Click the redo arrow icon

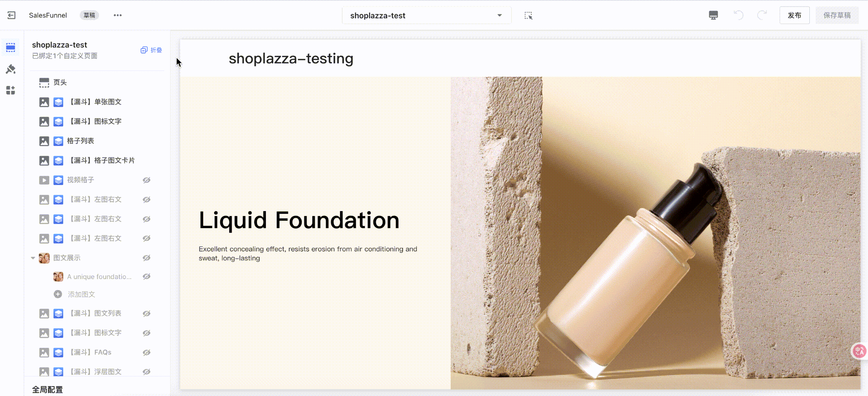[762, 15]
